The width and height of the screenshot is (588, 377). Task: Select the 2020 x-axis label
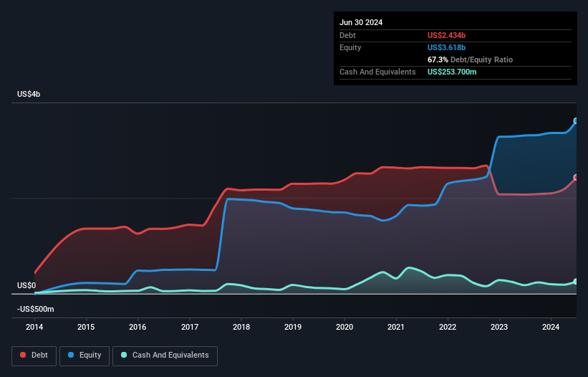pyautogui.click(x=344, y=327)
